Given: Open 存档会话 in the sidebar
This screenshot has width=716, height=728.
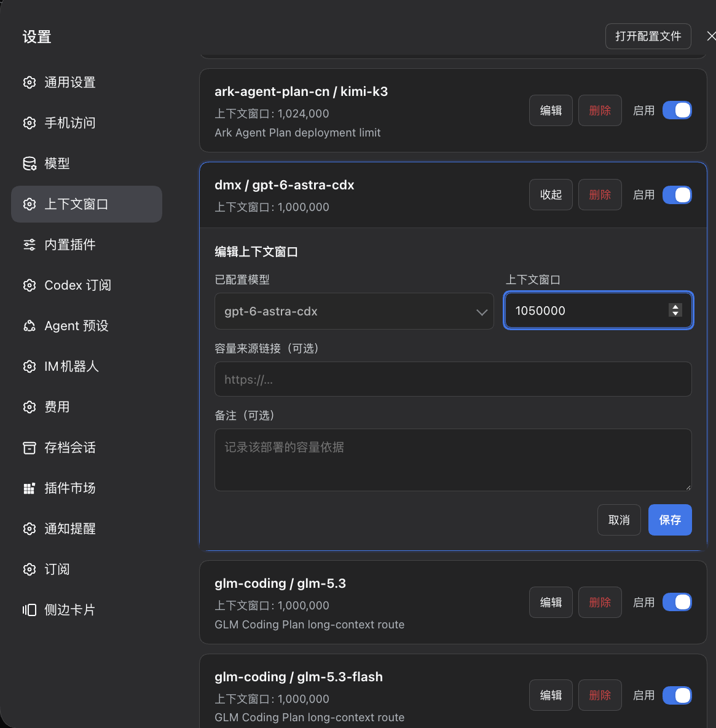Looking at the screenshot, I should point(86,448).
